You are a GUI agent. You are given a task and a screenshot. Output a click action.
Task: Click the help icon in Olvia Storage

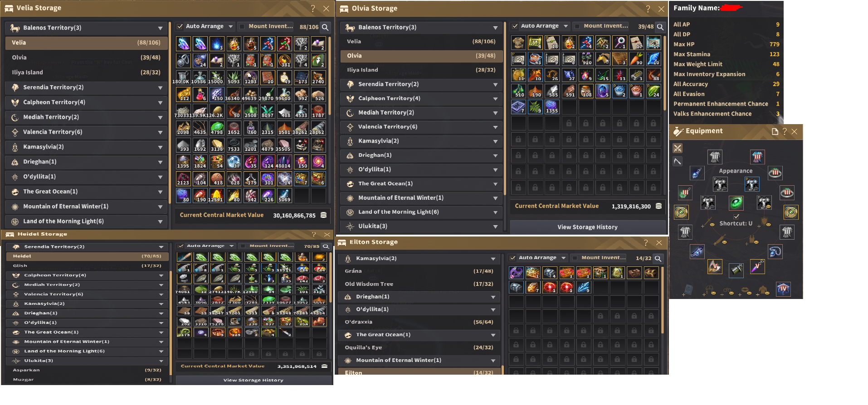648,9
